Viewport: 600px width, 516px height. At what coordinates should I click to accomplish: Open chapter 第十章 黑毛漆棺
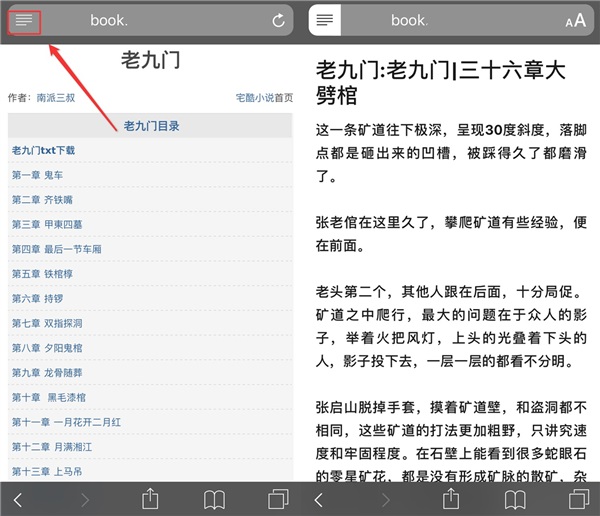(x=49, y=397)
